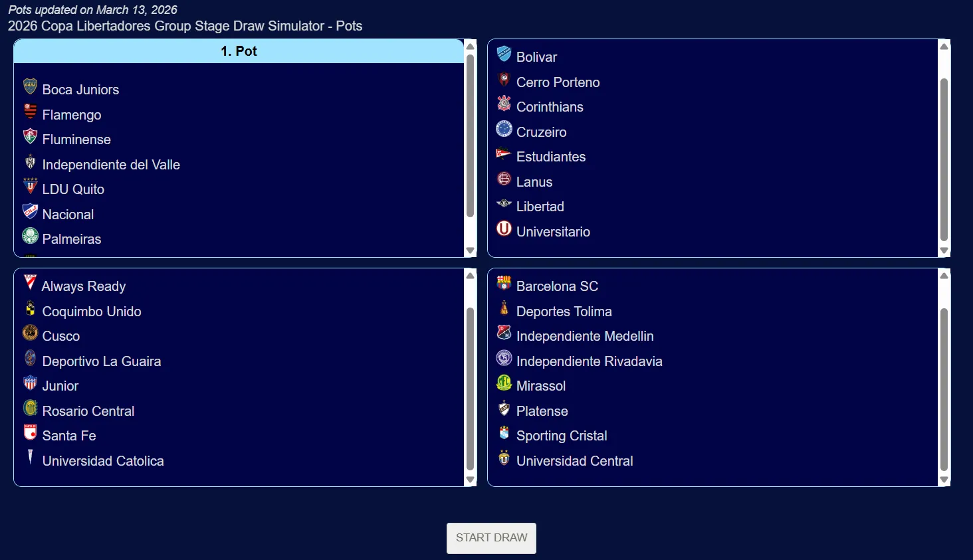Click the Flamengo team badge icon

click(x=30, y=112)
